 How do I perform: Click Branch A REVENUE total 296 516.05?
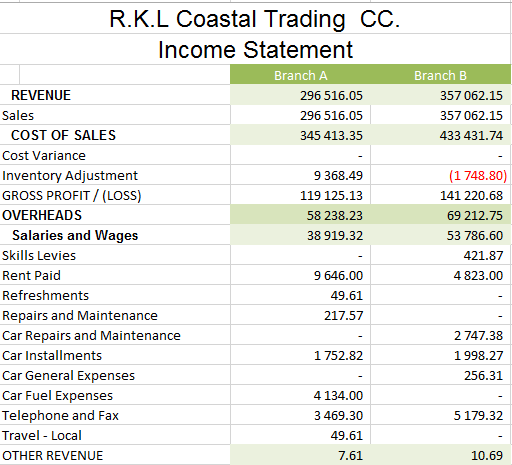click(x=331, y=96)
